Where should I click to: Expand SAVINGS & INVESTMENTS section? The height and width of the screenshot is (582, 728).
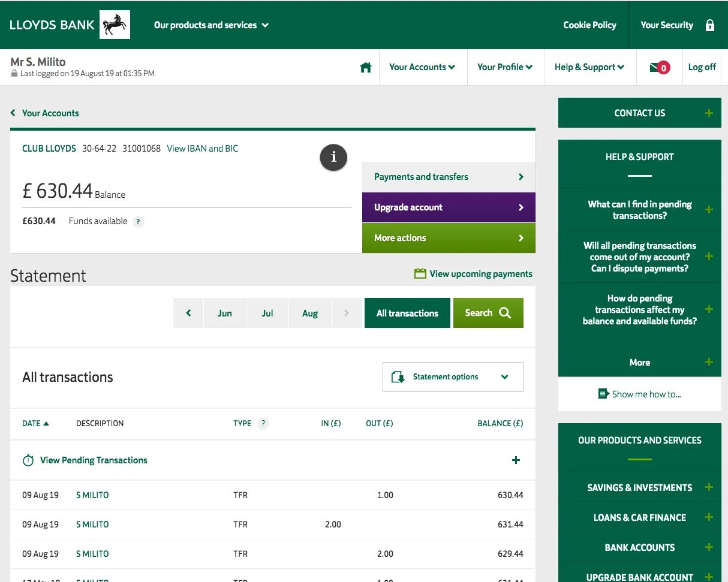[x=640, y=487]
